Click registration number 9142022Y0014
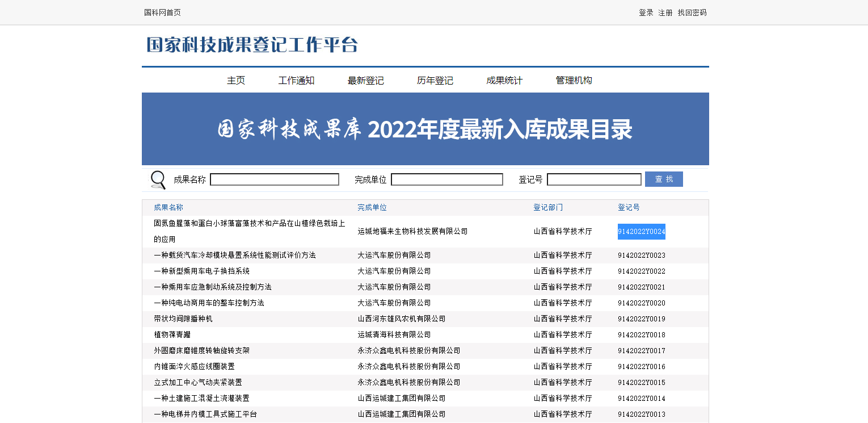Viewport: 868px width, 423px height. click(642, 399)
